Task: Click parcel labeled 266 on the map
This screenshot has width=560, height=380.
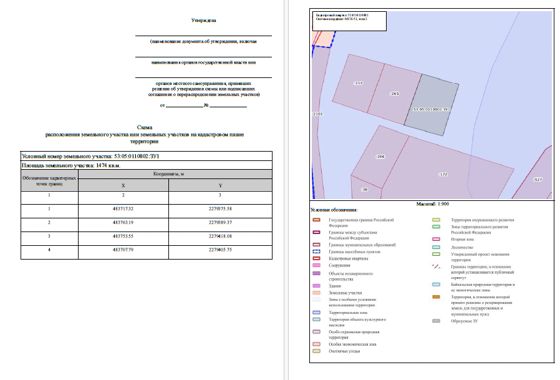Action: 380,156
